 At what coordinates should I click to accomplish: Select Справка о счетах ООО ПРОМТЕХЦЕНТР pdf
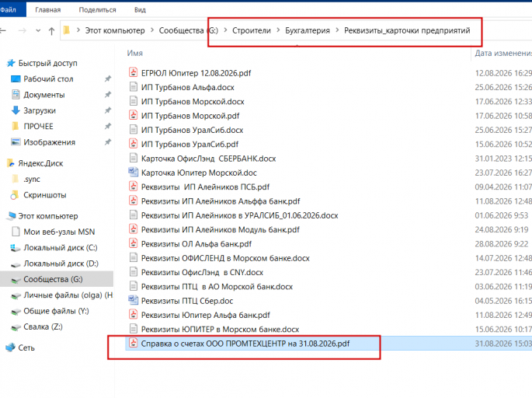coord(245,344)
